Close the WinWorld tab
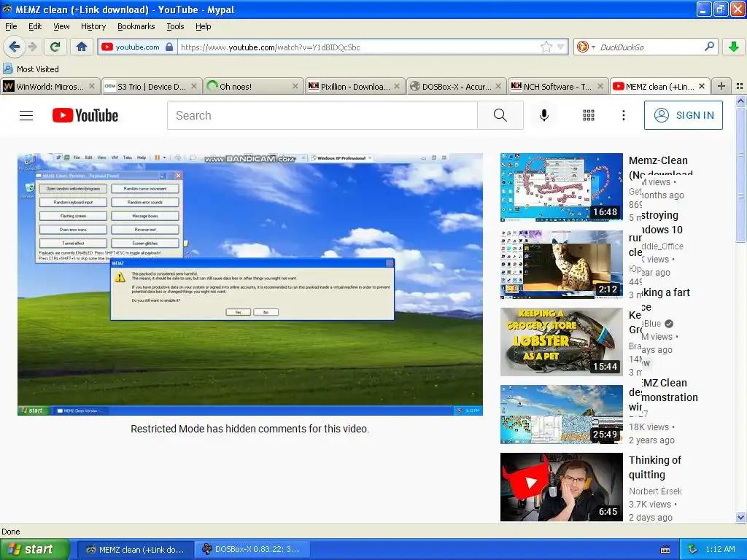 (x=92, y=86)
